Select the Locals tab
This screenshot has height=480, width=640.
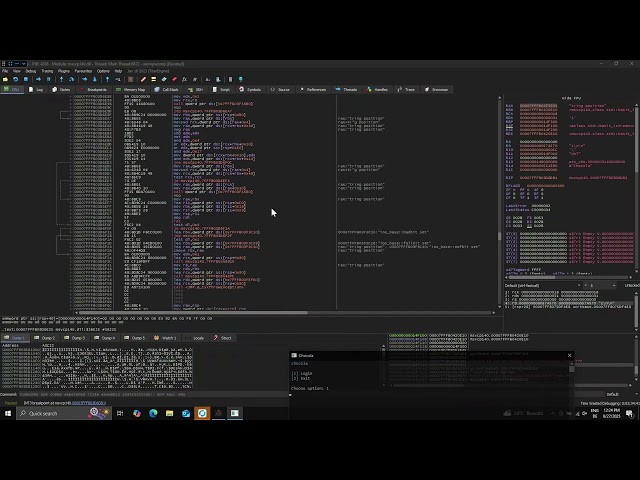tap(195, 338)
